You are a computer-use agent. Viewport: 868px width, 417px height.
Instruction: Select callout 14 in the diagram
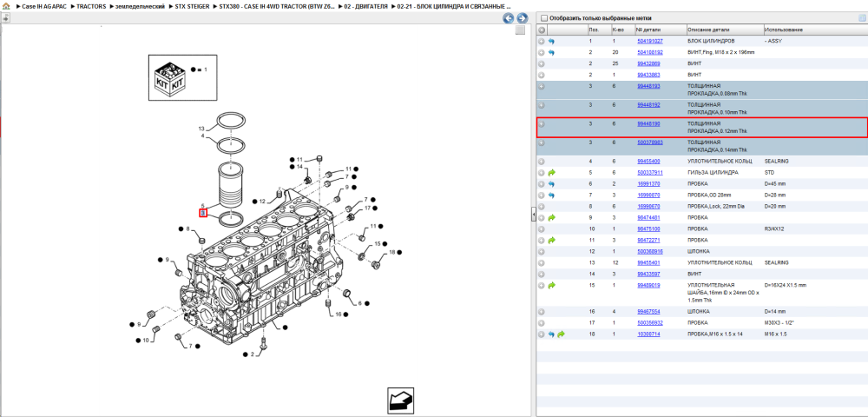299,167
